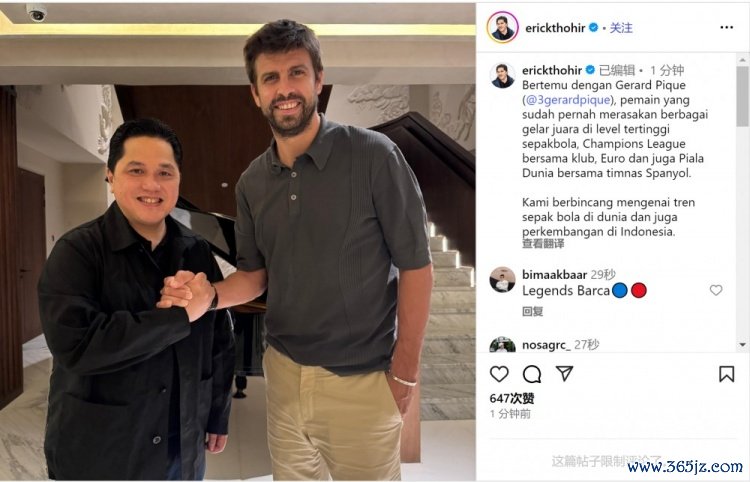Like bimaakbaar's comment heart
Screen dimensions: 750x482
pyautogui.click(x=716, y=290)
